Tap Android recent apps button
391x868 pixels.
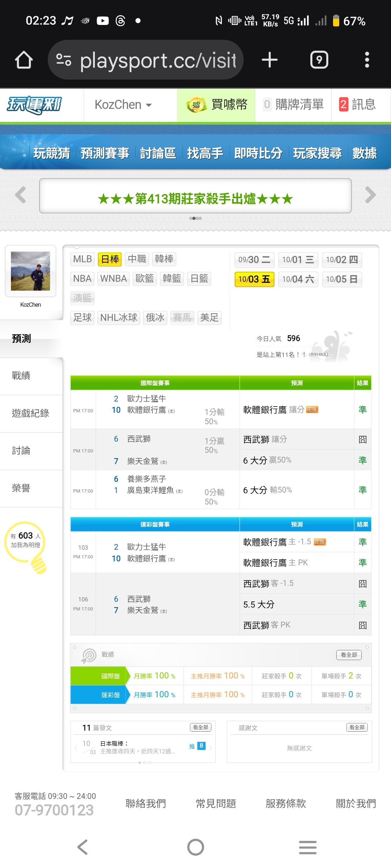pos(308,847)
